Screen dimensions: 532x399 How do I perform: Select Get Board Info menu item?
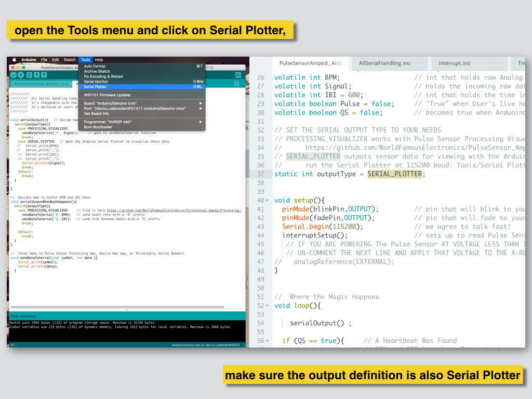tap(142, 114)
